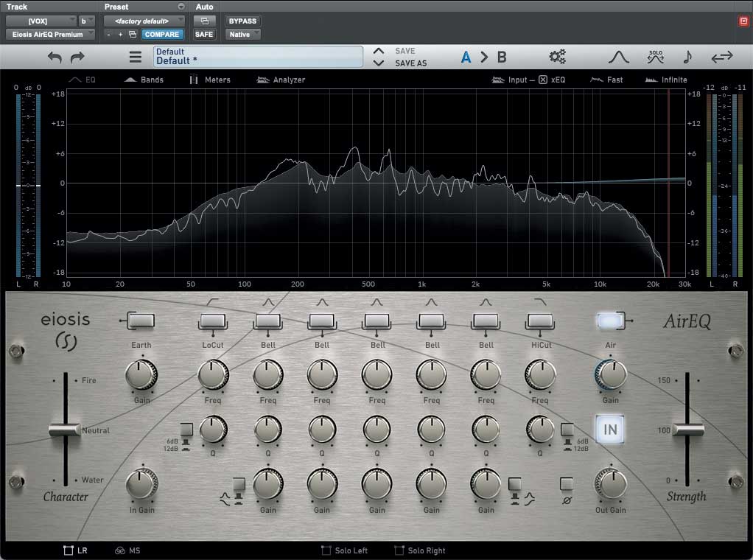The width and height of the screenshot is (753, 560).
Task: Enable Solo Left
Action: pos(344,550)
